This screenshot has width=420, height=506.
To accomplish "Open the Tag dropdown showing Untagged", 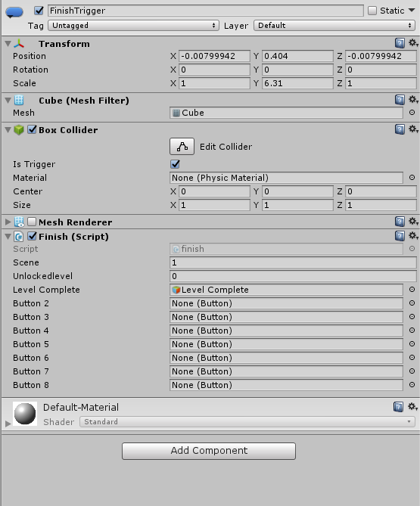I will coord(133,26).
